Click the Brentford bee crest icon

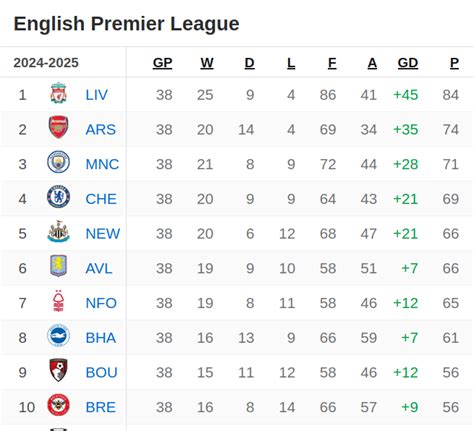pos(58,405)
